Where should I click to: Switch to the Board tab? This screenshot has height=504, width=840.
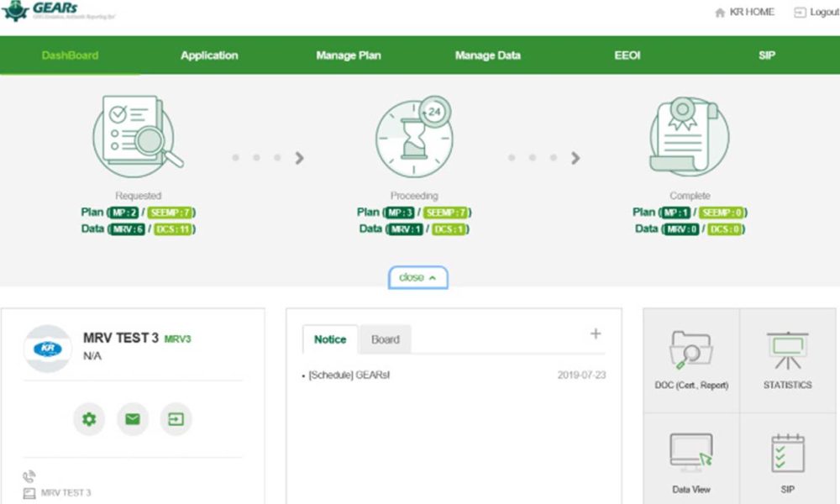click(x=386, y=339)
